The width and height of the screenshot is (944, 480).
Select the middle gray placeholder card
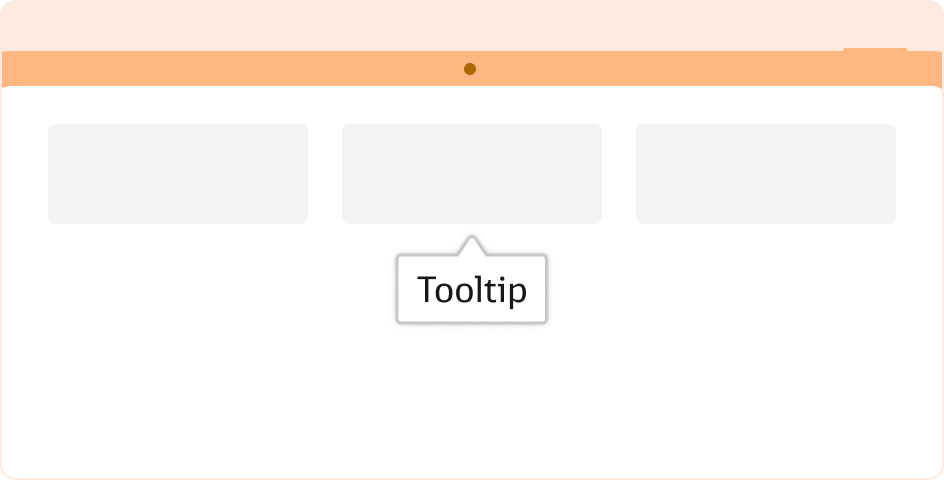[472, 173]
